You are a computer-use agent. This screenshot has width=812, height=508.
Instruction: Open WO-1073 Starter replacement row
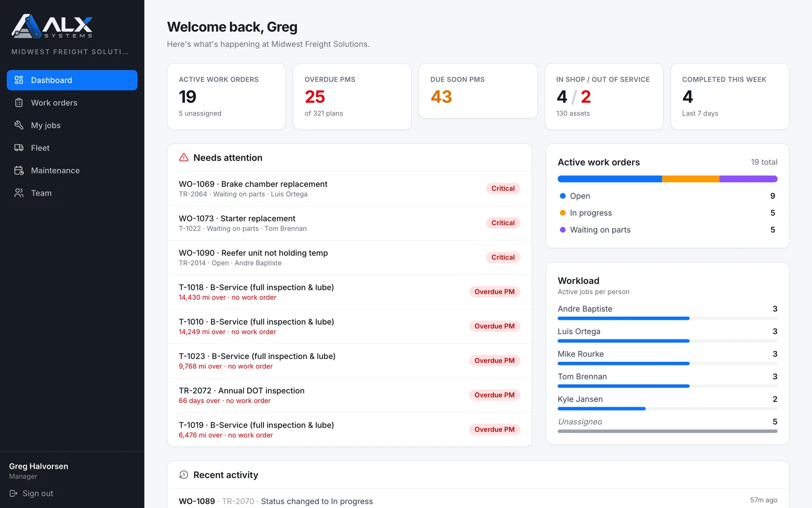pyautogui.click(x=350, y=223)
